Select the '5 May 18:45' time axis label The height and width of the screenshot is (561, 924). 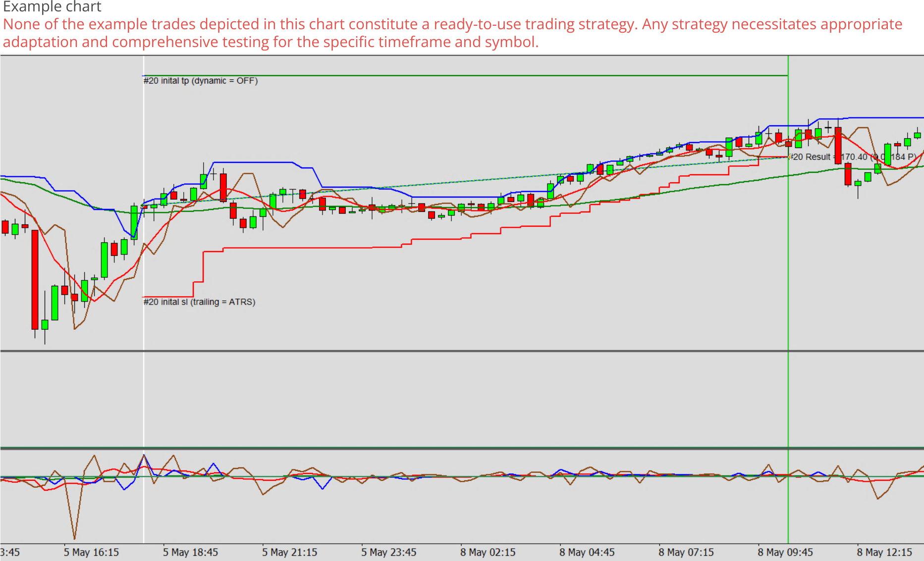[x=190, y=553]
